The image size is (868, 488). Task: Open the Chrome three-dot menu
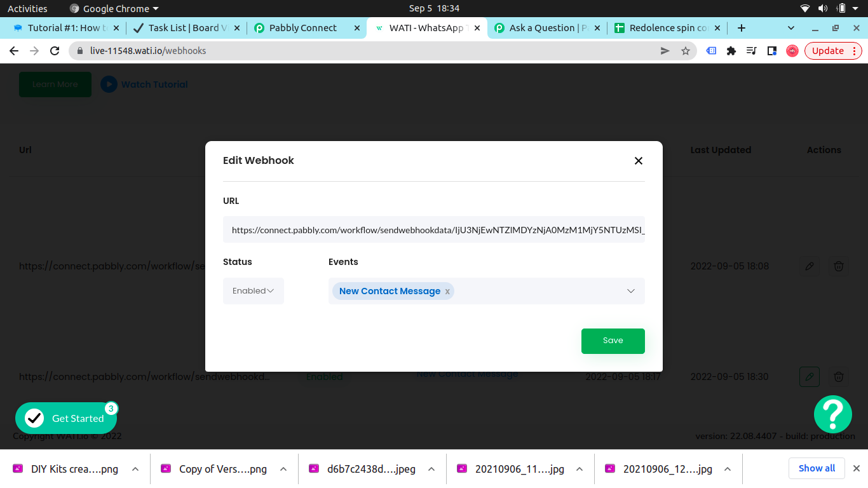coord(855,51)
